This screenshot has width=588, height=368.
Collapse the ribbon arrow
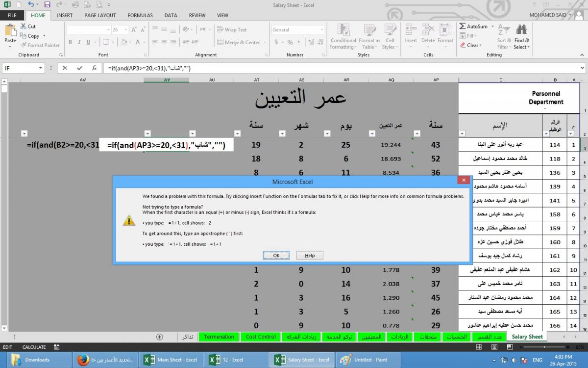(x=582, y=55)
